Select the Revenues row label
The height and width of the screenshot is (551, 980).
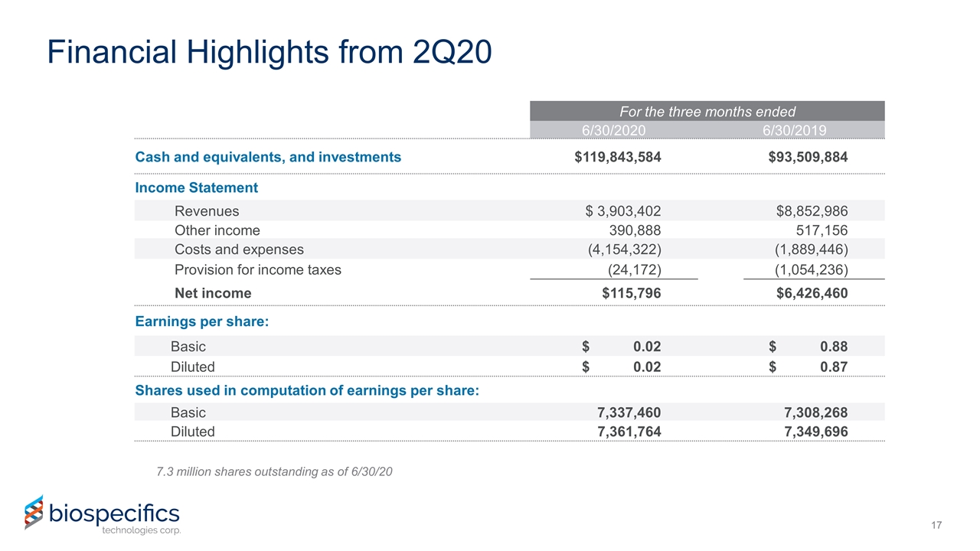point(207,211)
